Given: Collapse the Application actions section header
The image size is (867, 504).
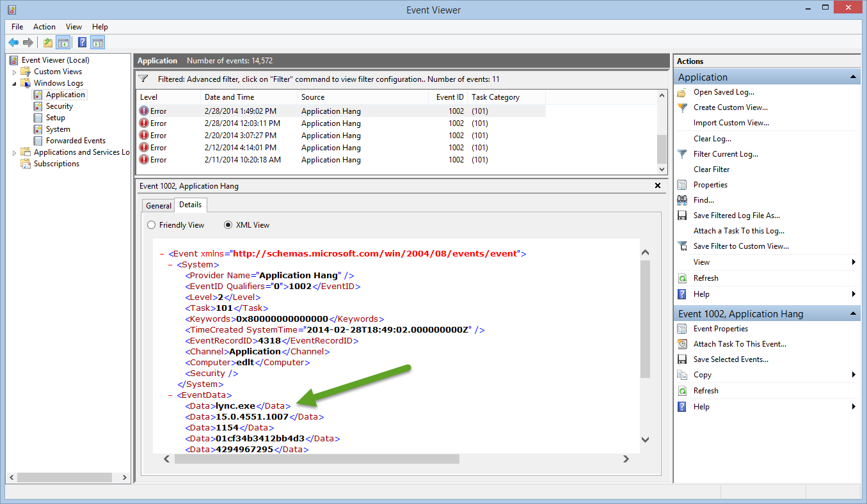Looking at the screenshot, I should pos(854,77).
